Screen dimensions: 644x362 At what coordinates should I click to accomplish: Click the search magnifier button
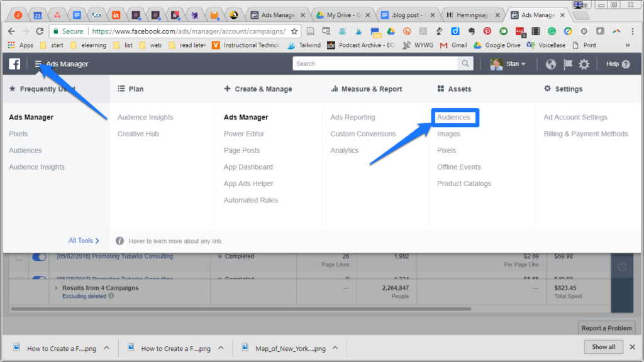[465, 63]
